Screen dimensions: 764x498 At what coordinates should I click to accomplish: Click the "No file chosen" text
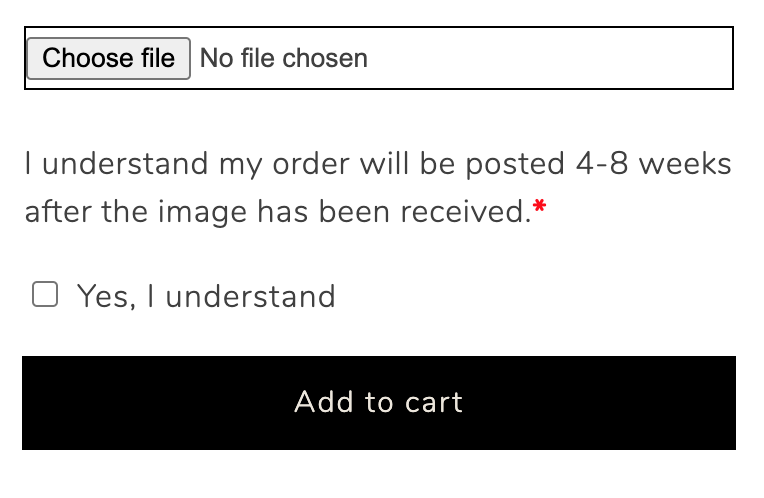[x=283, y=58]
